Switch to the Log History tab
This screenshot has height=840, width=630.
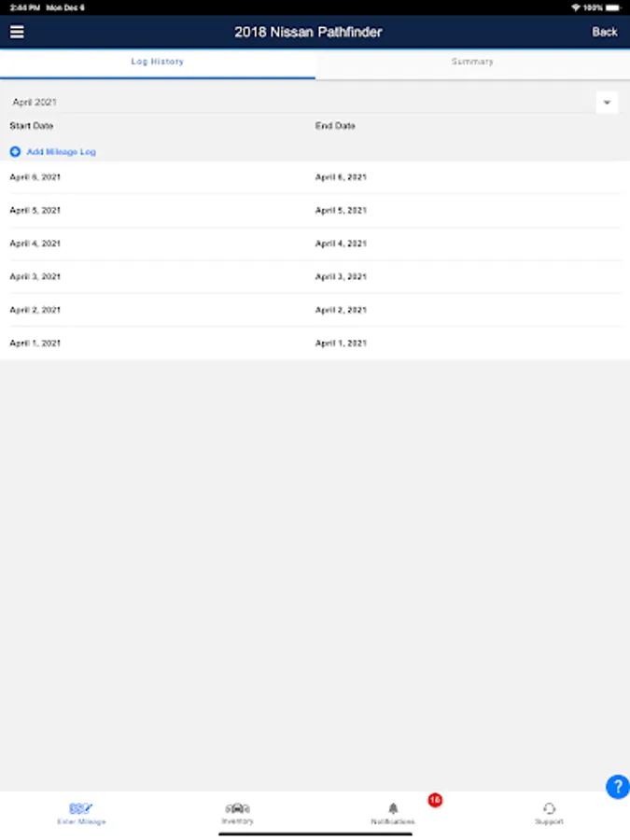pyautogui.click(x=158, y=63)
